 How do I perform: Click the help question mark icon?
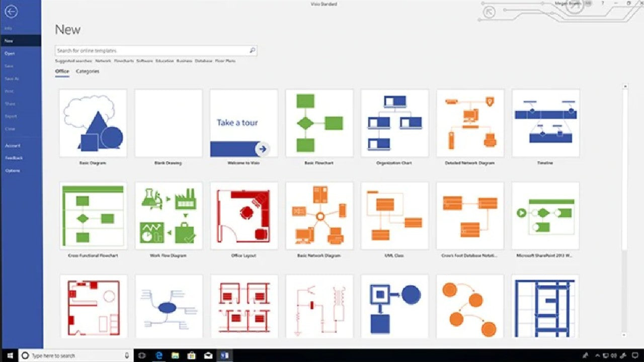(x=602, y=4)
